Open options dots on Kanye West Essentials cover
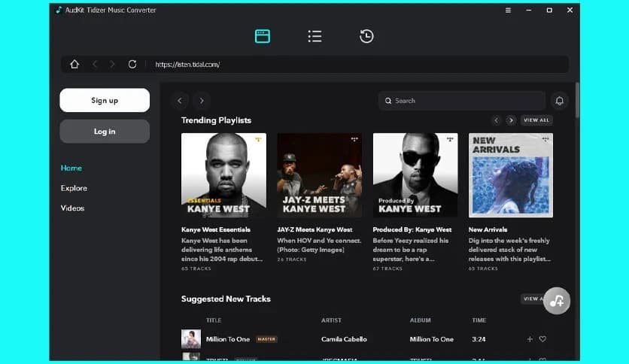Screen dimensions: 629x364 pyautogui.click(x=258, y=139)
